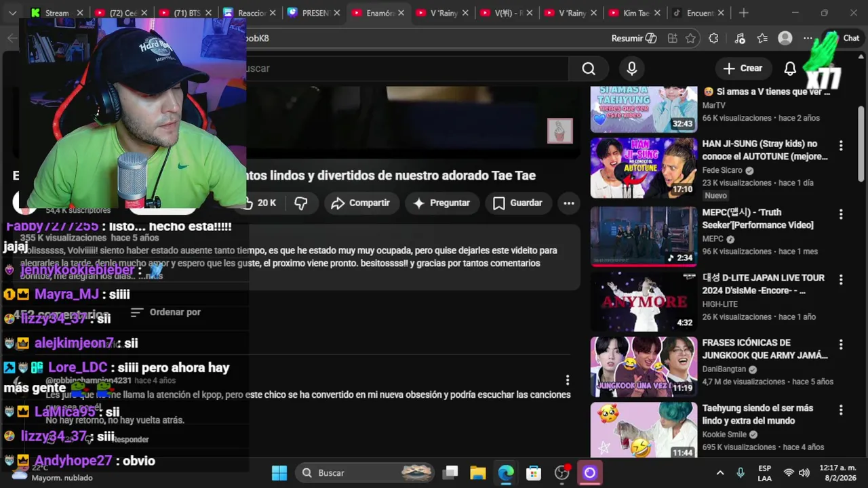Activate voice search microphone on YouTube
Image resolution: width=868 pixels, height=488 pixels.
(x=632, y=68)
